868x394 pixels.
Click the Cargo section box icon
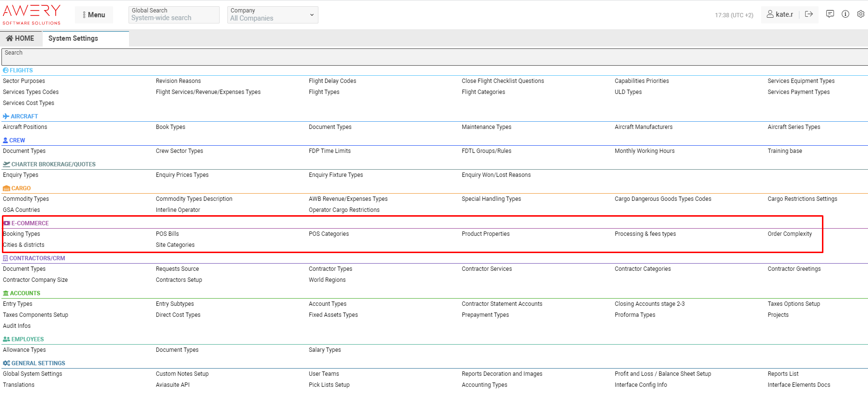point(6,188)
